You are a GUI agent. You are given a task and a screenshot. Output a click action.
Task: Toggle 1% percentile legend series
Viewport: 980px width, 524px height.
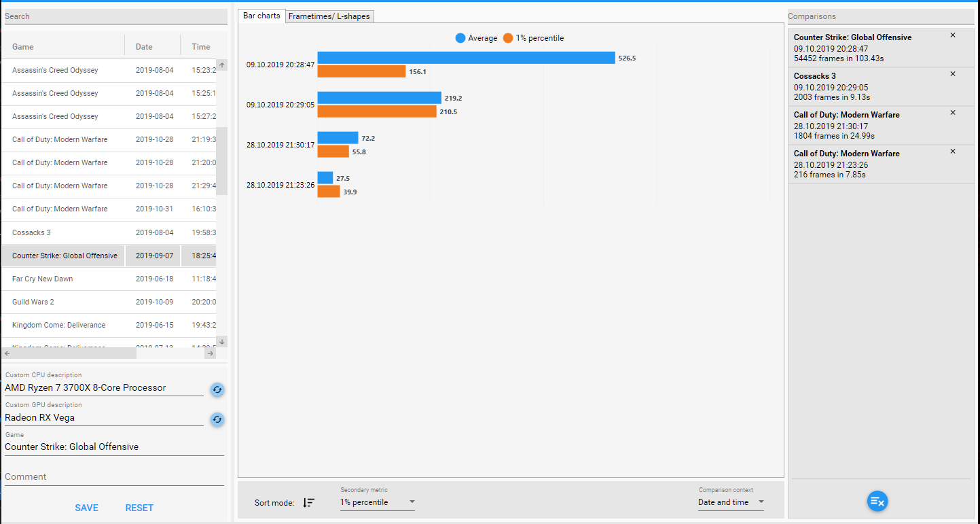534,38
